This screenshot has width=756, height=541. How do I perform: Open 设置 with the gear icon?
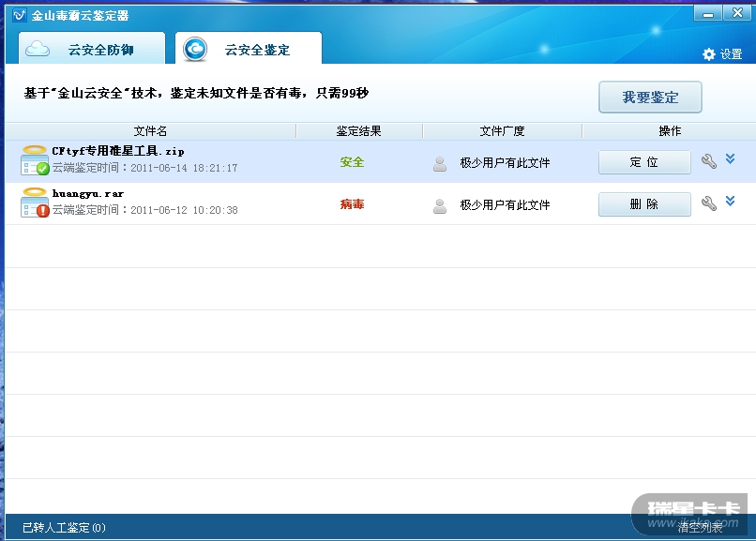coord(722,54)
